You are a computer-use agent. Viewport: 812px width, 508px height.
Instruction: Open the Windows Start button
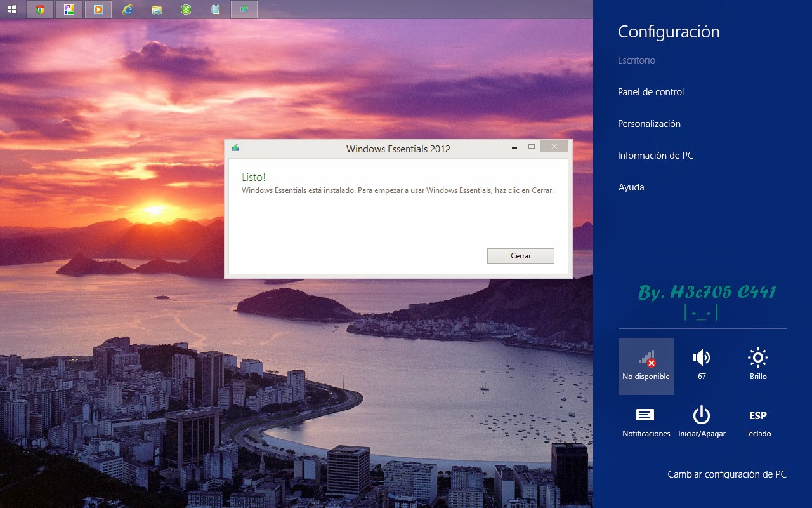[x=12, y=10]
